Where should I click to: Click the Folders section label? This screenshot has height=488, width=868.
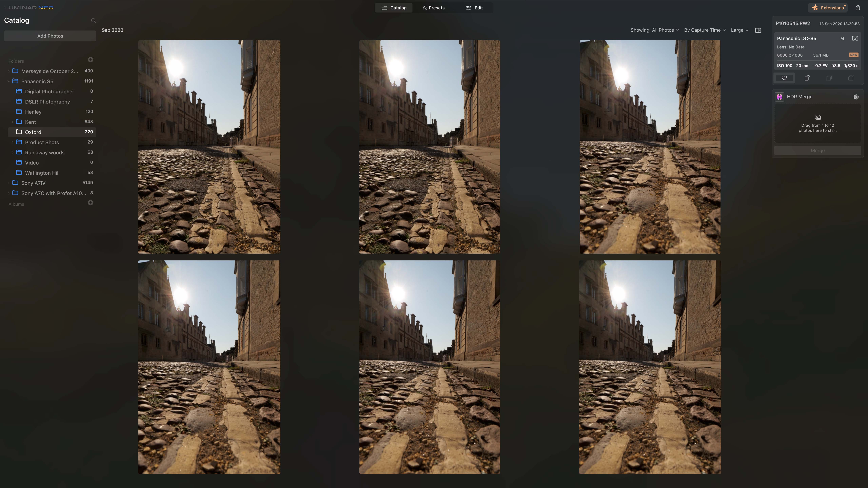pos(16,61)
